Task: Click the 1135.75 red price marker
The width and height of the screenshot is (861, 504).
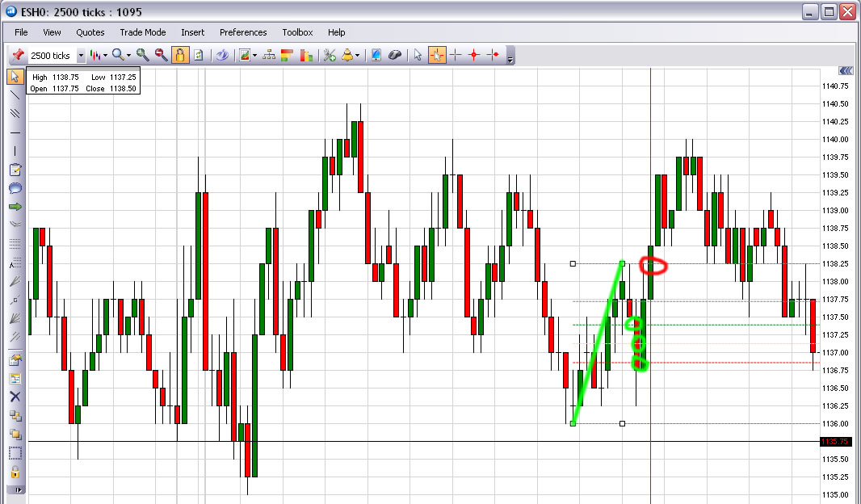Action: point(834,442)
